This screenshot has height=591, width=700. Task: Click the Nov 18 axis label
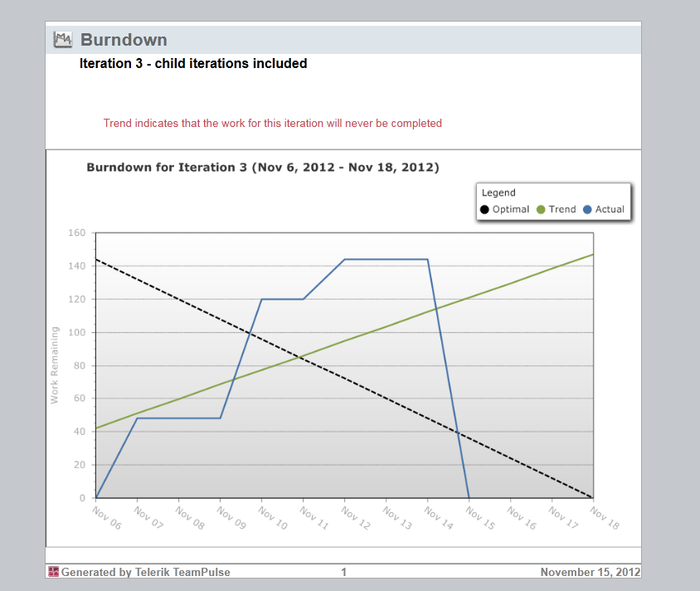coord(605,518)
